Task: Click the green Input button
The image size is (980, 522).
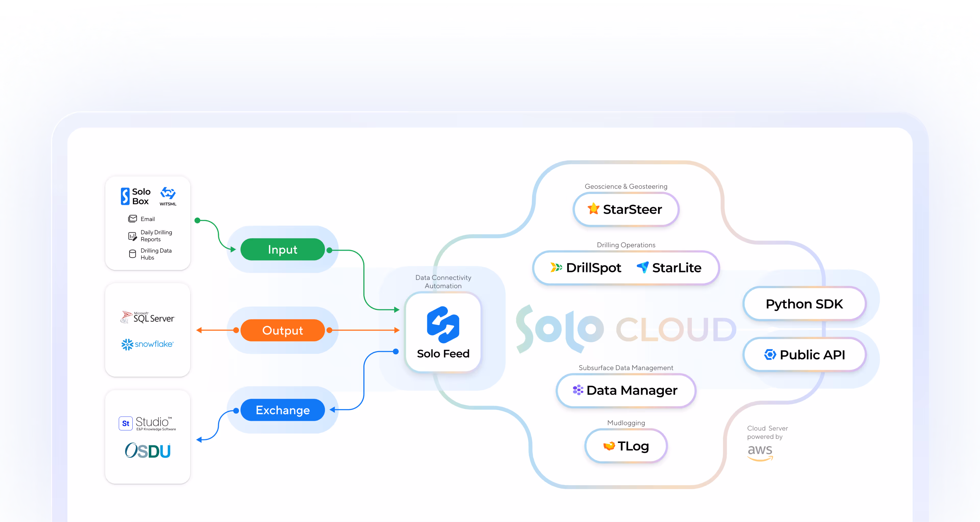Action: 282,250
